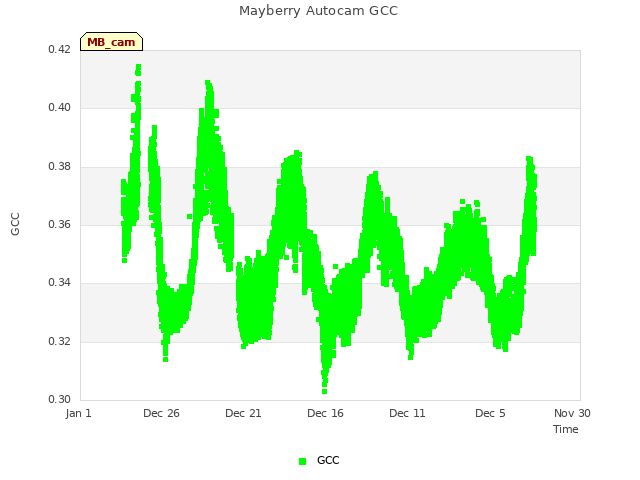This screenshot has height=480, width=640.
Task: Click the Dec 21 axis label
Action: point(243,413)
